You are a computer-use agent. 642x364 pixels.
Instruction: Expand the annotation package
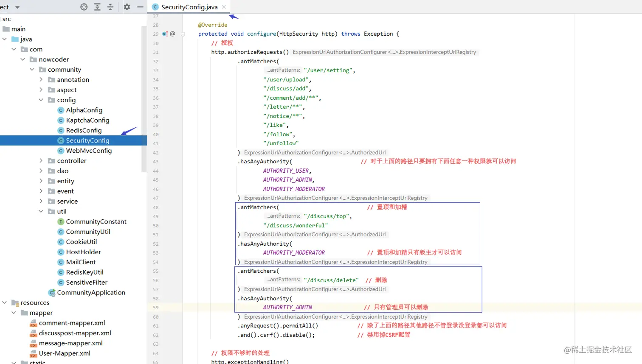pos(41,80)
